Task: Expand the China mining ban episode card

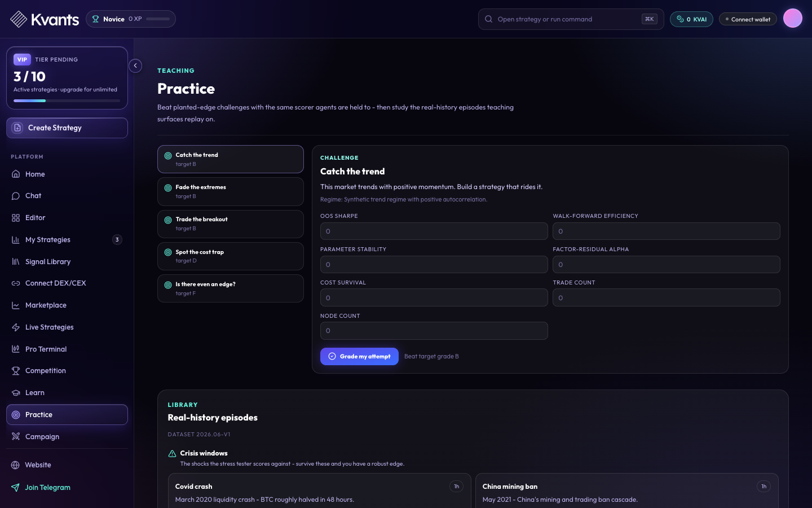Action: (x=627, y=491)
